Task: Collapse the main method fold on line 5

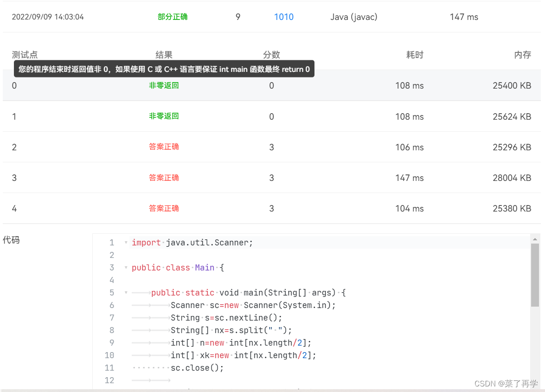Action: pos(126,292)
